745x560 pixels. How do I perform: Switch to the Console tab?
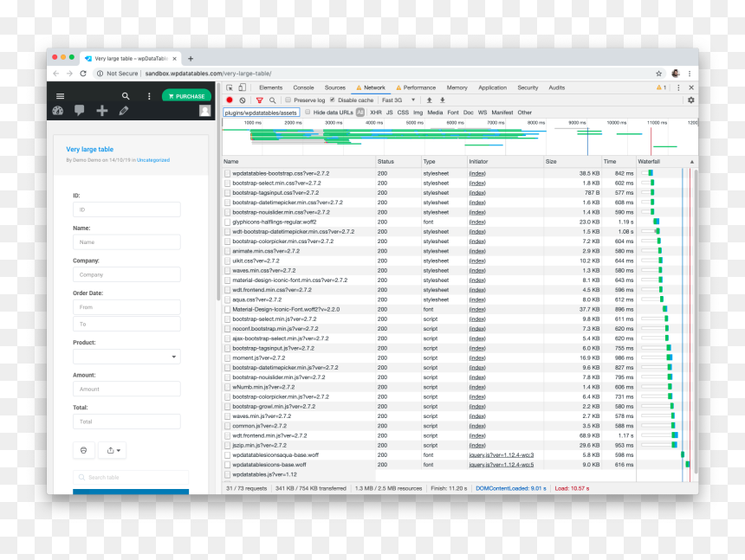[303, 87]
